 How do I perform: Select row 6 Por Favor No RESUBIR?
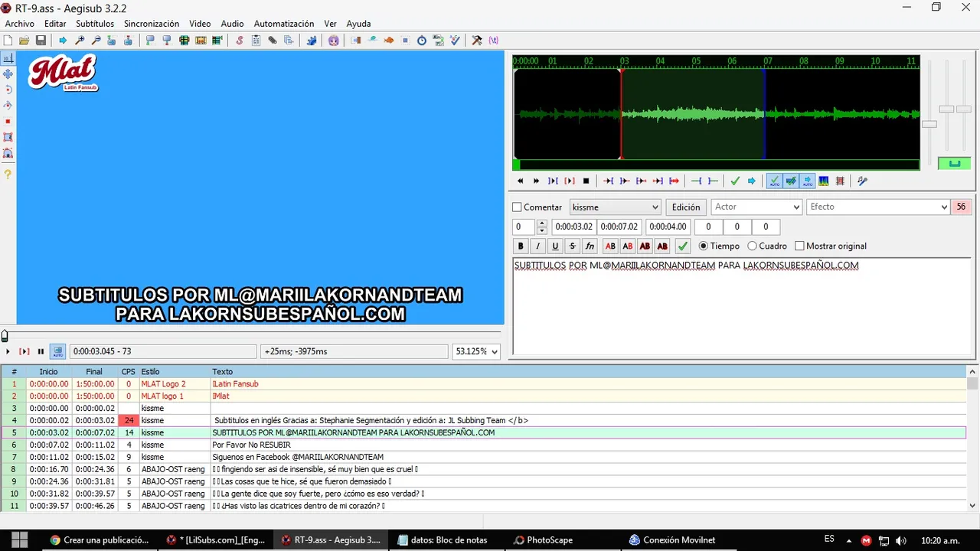484,445
